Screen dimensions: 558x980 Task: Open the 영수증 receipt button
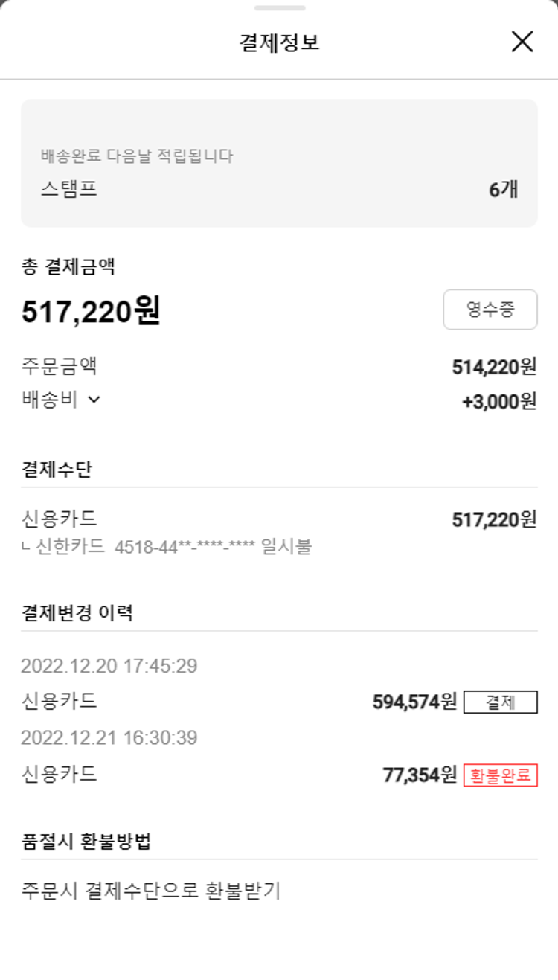pyautogui.click(x=490, y=310)
